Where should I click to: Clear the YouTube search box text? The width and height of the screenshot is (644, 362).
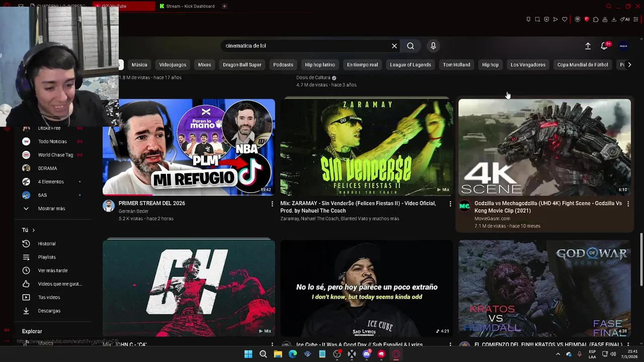click(x=394, y=46)
